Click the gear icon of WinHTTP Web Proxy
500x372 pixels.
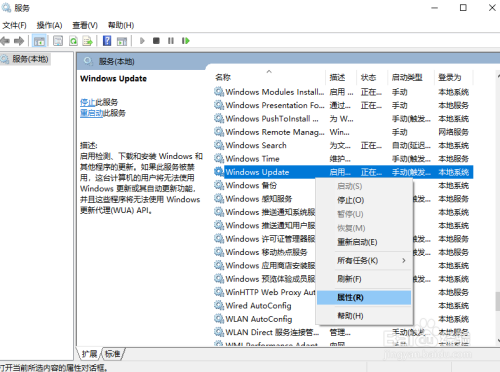(x=219, y=292)
